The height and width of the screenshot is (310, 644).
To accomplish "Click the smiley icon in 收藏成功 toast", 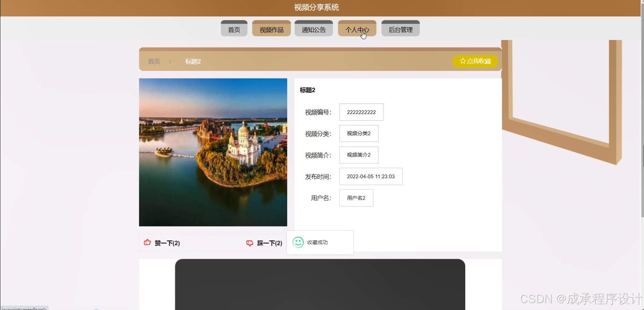I will click(298, 243).
